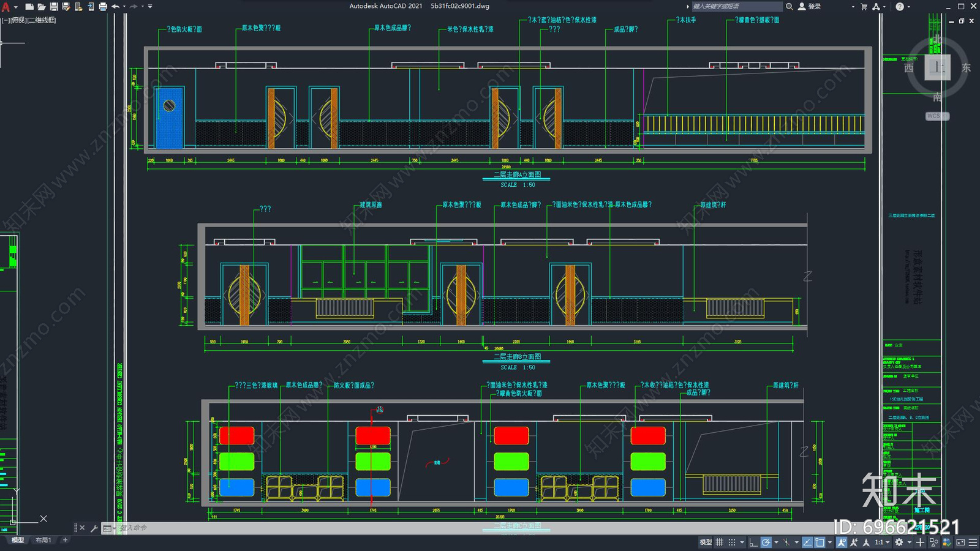Image resolution: width=980 pixels, height=551 pixels.
Task: Open the Help question mark icon
Action: pyautogui.click(x=900, y=7)
